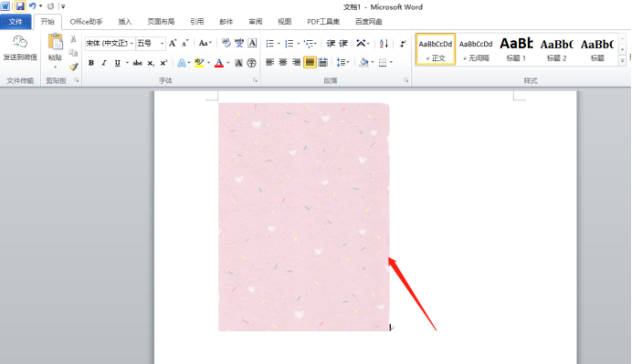This screenshot has height=364, width=632.
Task: Open the Undo history dropdown arrow
Action: (x=41, y=6)
